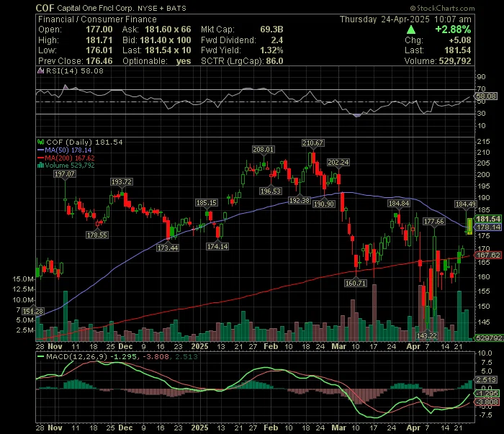Click the '2025' year label under MACD panel
Viewport: 504px width, 434px height.
pyautogui.click(x=199, y=428)
